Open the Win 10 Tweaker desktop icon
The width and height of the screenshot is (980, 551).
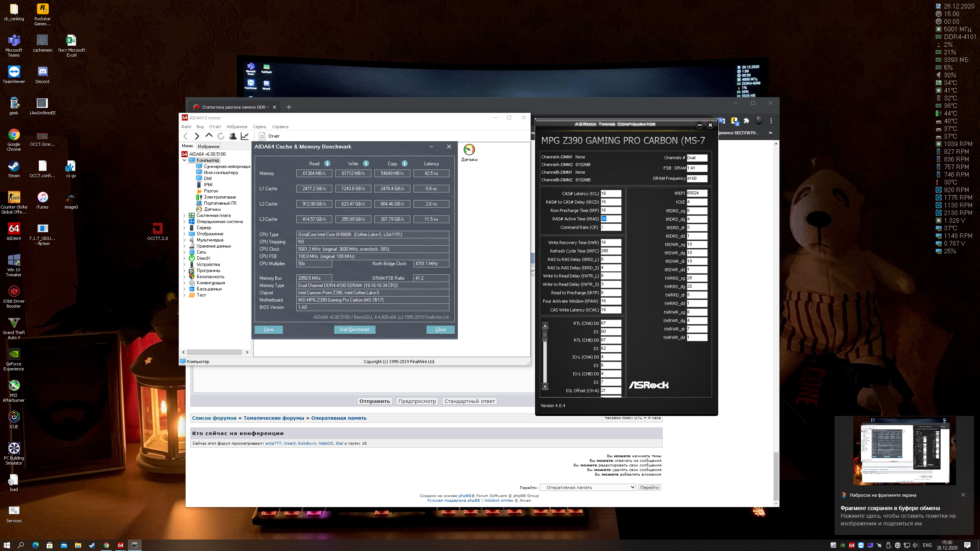tap(14, 266)
